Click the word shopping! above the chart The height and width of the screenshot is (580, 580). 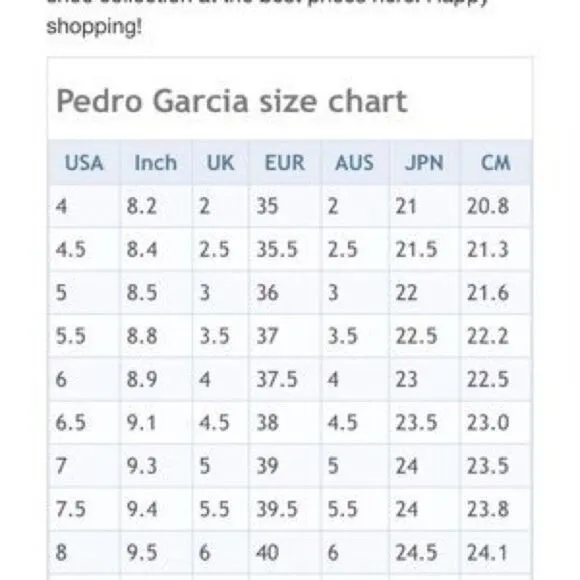click(x=94, y=27)
